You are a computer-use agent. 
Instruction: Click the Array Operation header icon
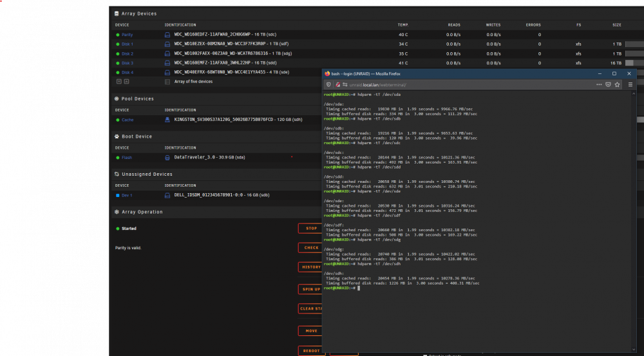point(117,212)
